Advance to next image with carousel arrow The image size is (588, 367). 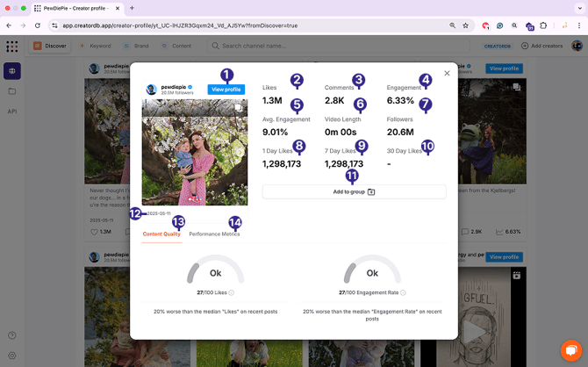[240, 153]
